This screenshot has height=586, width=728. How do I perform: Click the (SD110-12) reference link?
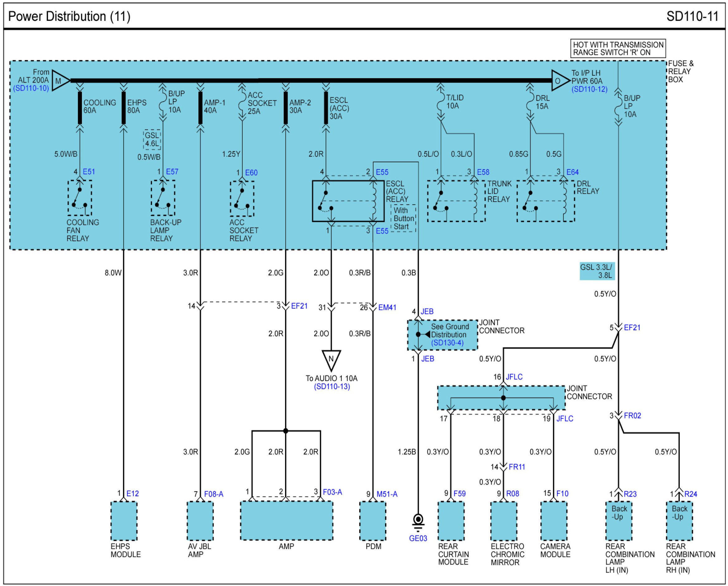click(x=589, y=89)
